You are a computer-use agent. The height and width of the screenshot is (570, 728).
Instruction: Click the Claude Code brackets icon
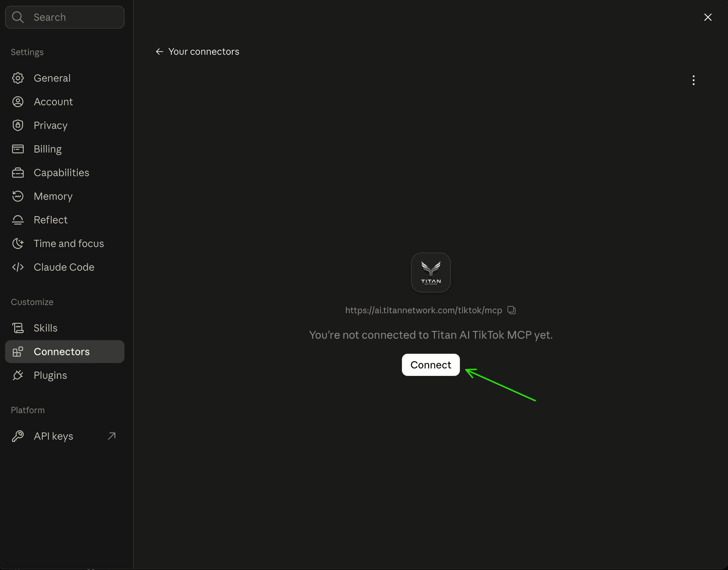(18, 267)
